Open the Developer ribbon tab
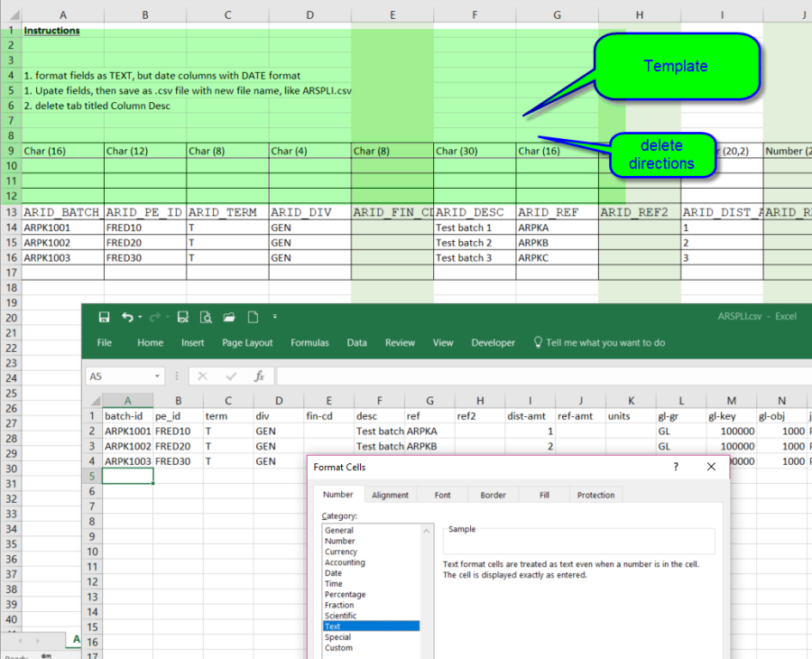The height and width of the screenshot is (659, 812). (493, 343)
